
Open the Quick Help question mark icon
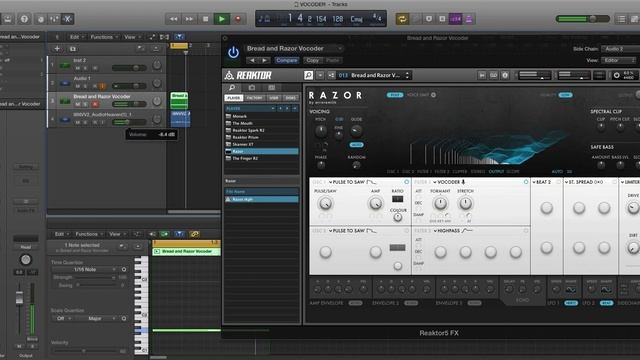(24, 19)
